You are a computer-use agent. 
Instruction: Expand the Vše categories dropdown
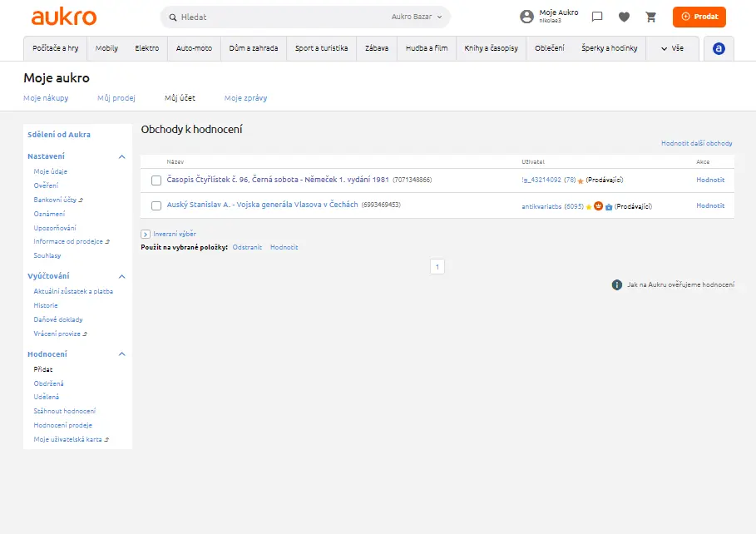click(672, 48)
